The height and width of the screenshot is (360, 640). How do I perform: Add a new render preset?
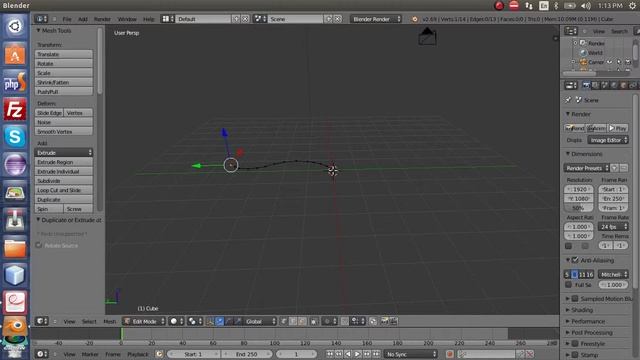tap(615, 168)
